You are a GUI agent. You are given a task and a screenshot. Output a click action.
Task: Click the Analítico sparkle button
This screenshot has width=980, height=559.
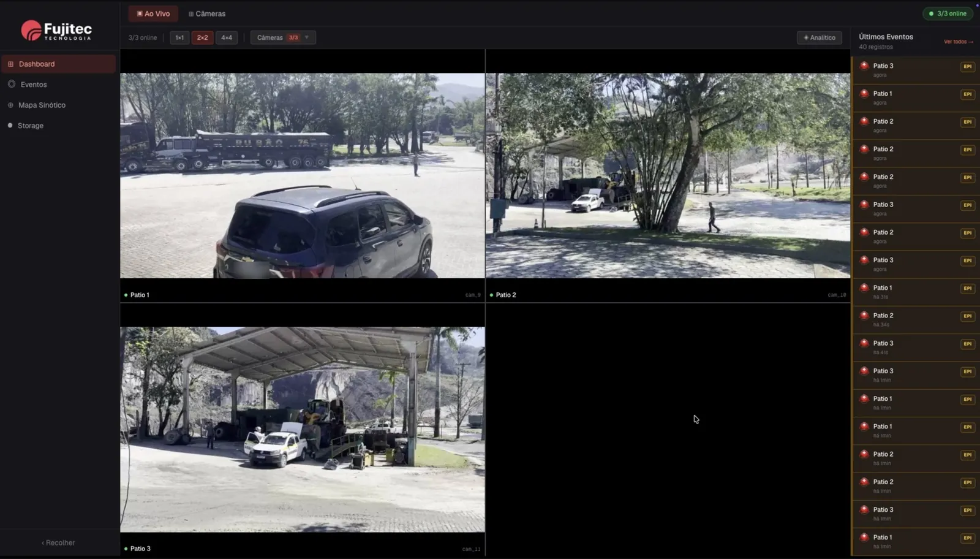[x=820, y=37]
